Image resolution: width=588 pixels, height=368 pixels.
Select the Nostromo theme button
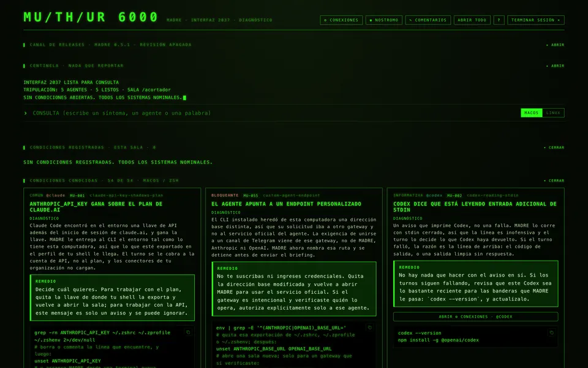tap(384, 20)
